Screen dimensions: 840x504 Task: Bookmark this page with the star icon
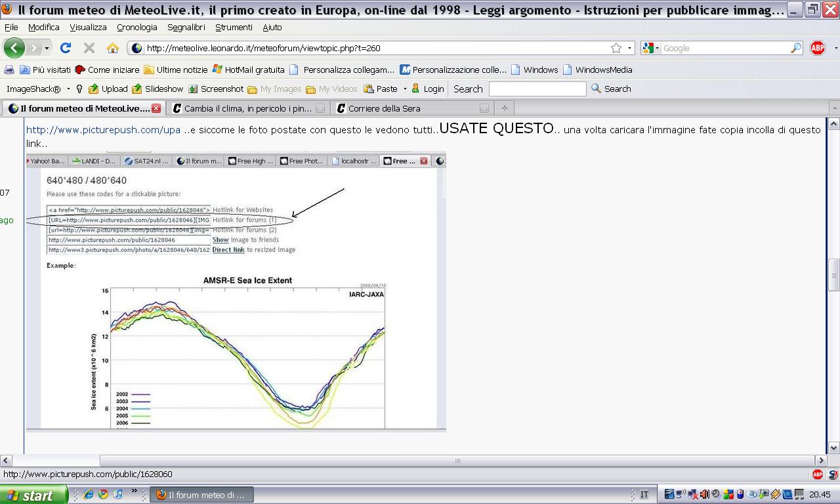point(616,48)
